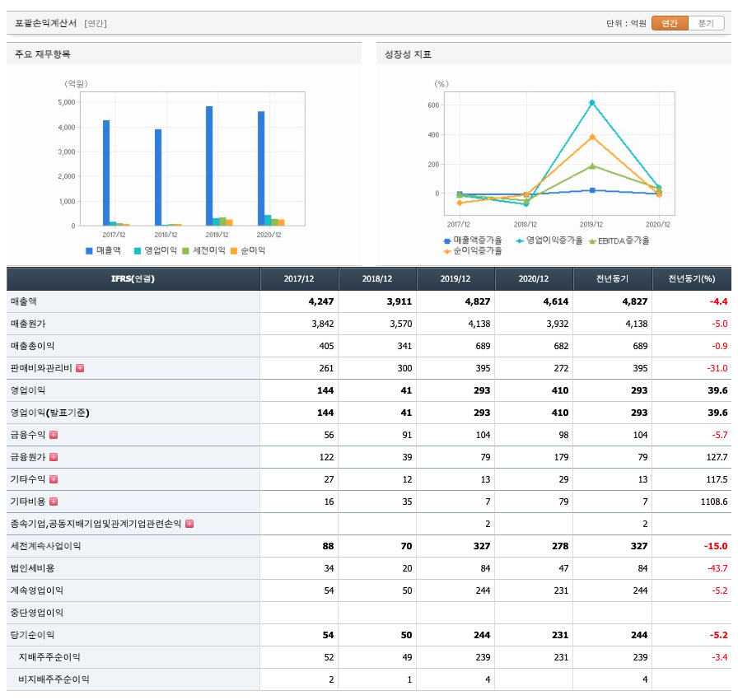Image resolution: width=738 pixels, height=700 pixels.
Task: Select the 2019/12 column header
Action: pos(455,279)
